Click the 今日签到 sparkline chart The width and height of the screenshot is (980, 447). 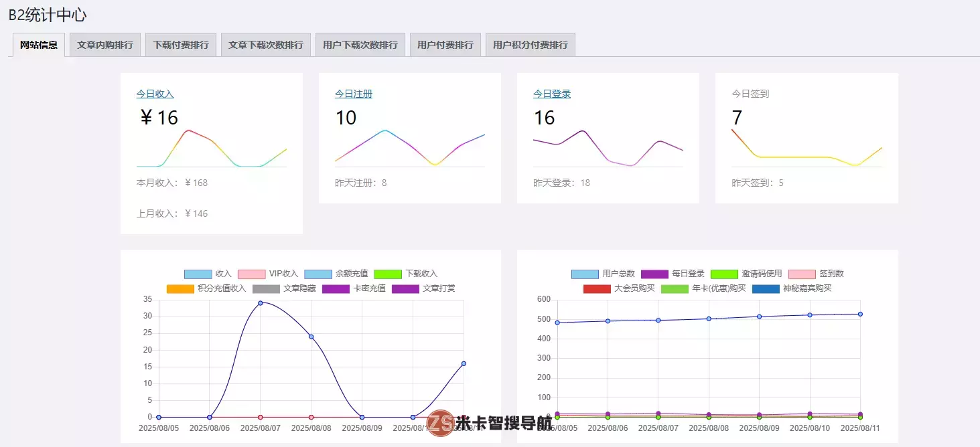(x=807, y=149)
